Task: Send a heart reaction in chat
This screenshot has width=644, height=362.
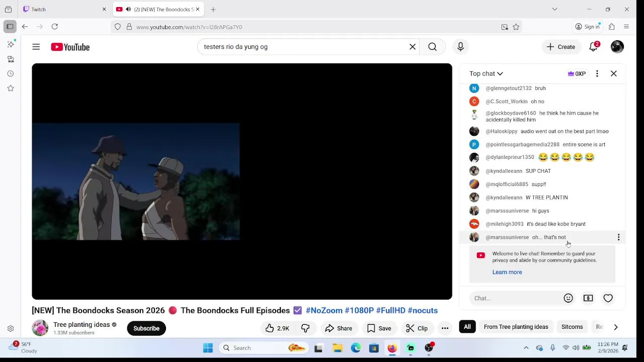Action: [x=608, y=298]
